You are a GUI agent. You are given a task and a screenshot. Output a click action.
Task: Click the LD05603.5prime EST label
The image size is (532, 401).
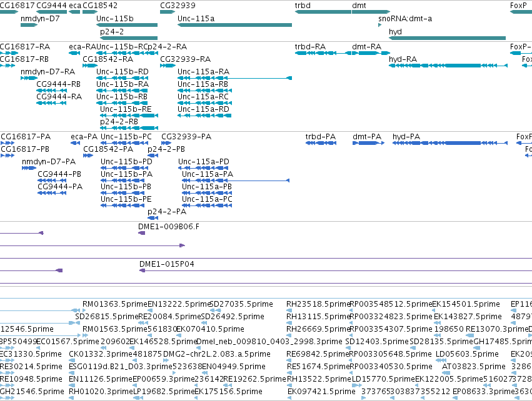(467, 354)
